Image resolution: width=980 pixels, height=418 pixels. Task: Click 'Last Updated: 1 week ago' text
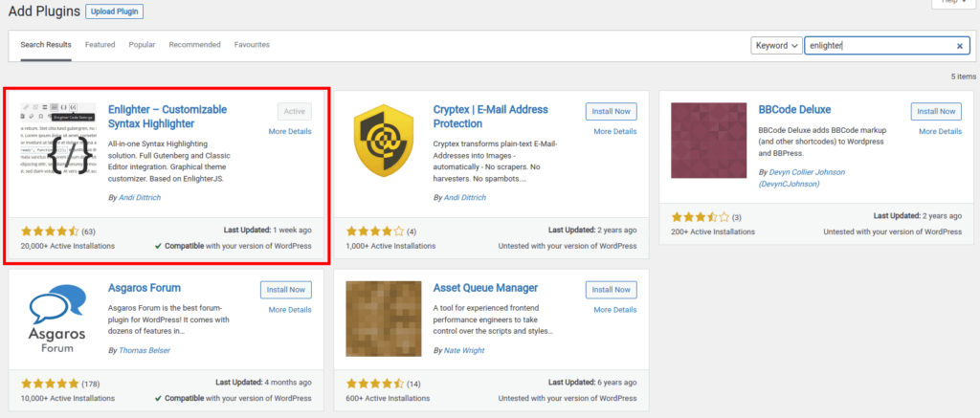[x=268, y=230]
